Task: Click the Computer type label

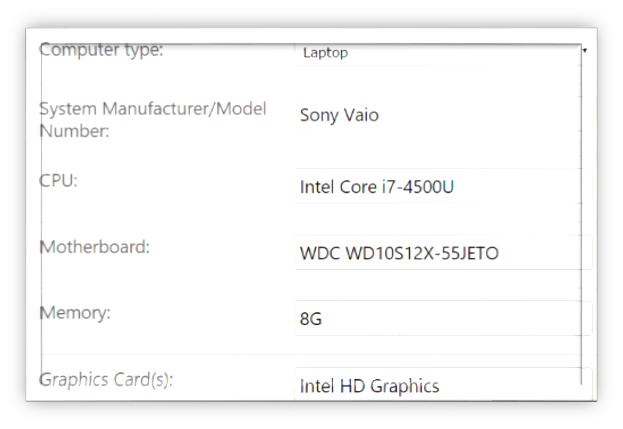Action: coord(101,50)
